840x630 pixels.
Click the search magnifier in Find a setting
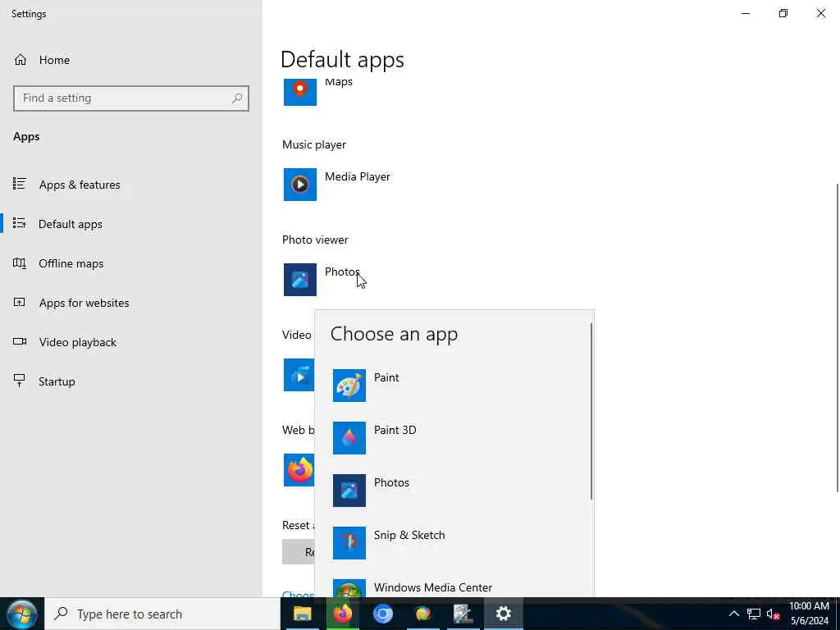click(x=237, y=98)
